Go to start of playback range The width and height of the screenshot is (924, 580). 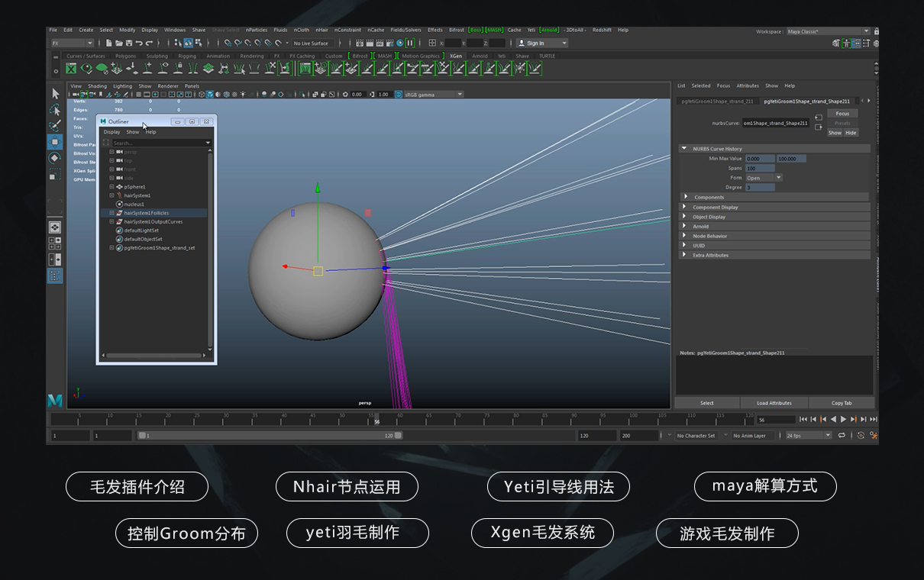(x=803, y=419)
